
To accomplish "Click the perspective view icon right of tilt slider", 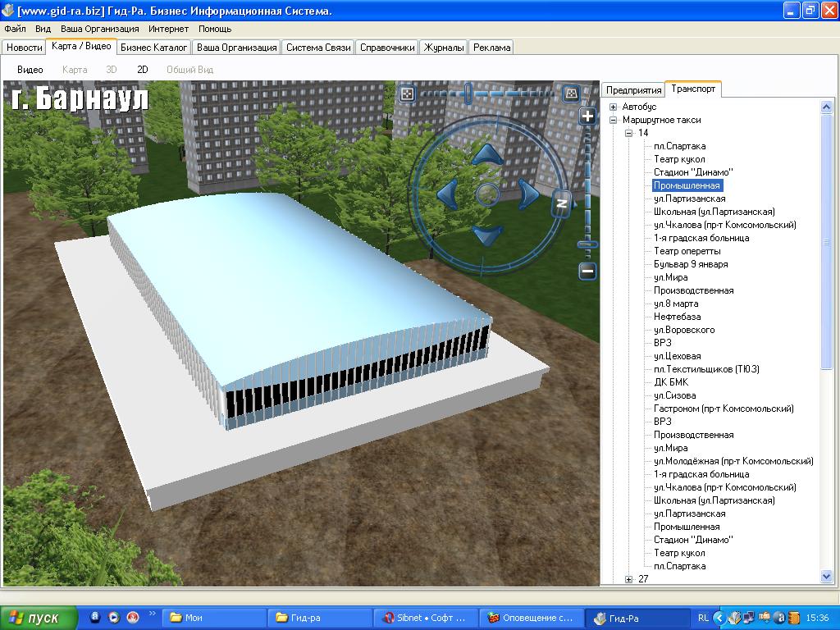I will click(x=571, y=94).
